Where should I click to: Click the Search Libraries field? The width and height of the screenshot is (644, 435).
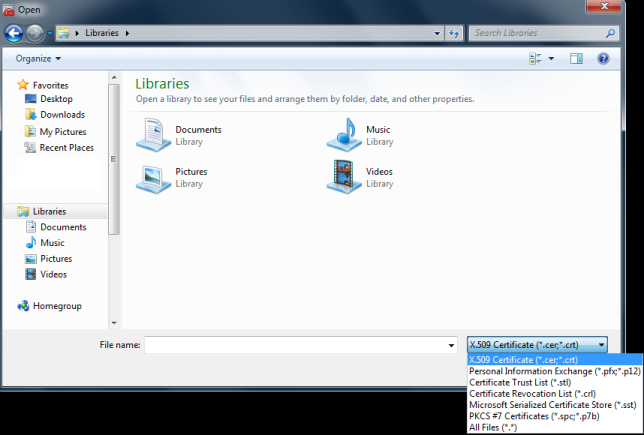click(x=538, y=33)
